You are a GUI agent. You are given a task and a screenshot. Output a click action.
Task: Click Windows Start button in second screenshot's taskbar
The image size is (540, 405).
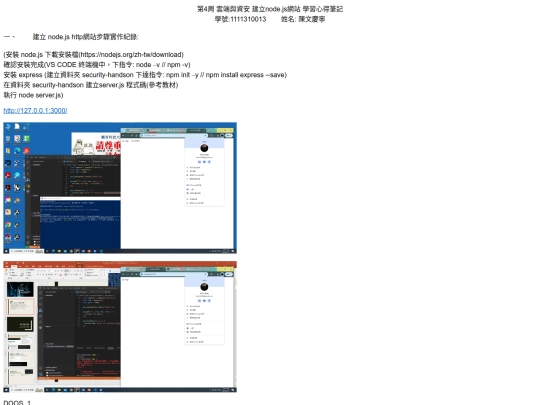6,390
